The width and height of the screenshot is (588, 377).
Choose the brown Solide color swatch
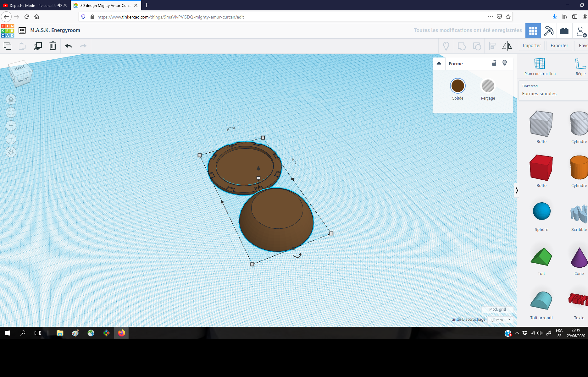(458, 86)
